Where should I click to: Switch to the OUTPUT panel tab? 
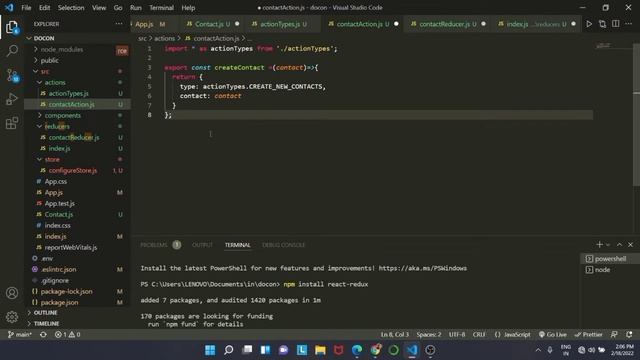coord(202,245)
